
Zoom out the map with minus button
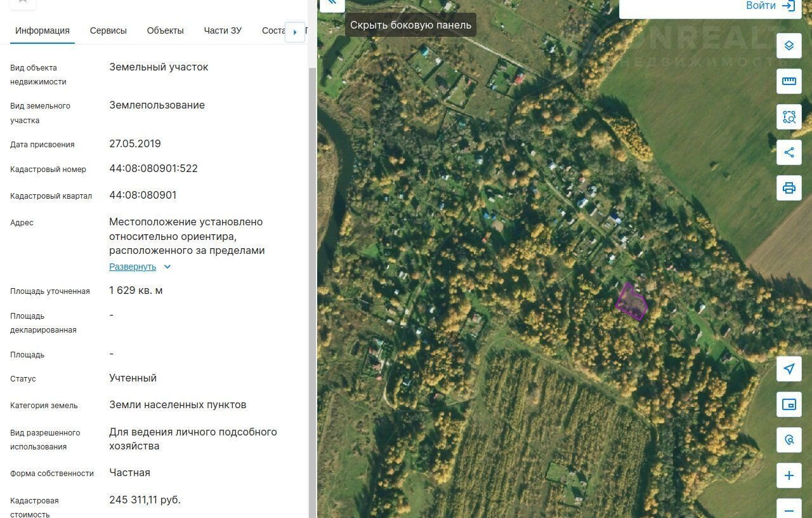click(789, 509)
